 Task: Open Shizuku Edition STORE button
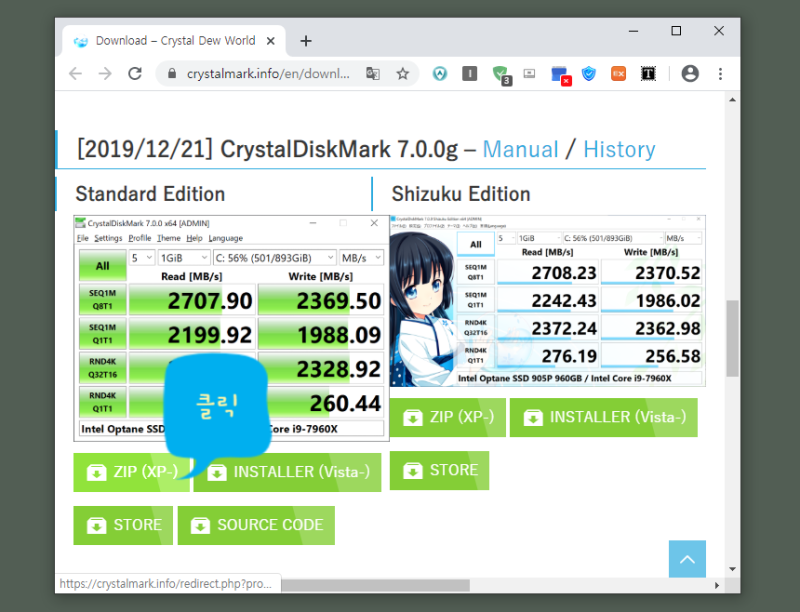[439, 470]
